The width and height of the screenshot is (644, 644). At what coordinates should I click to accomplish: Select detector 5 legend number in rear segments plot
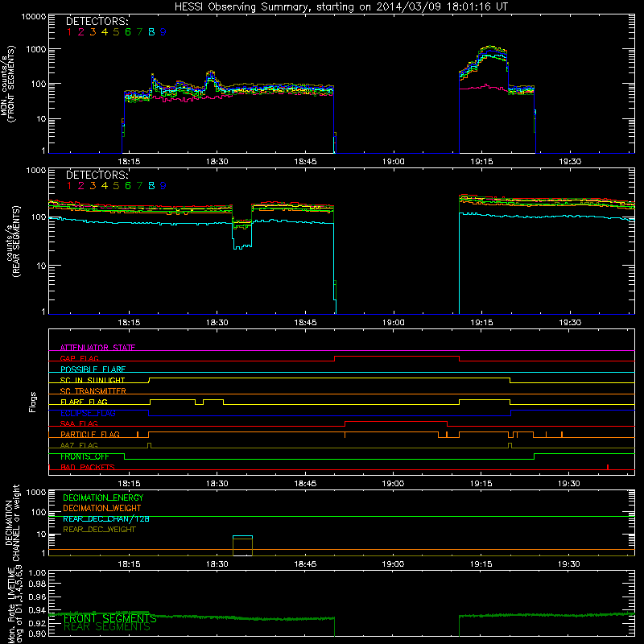click(116, 186)
